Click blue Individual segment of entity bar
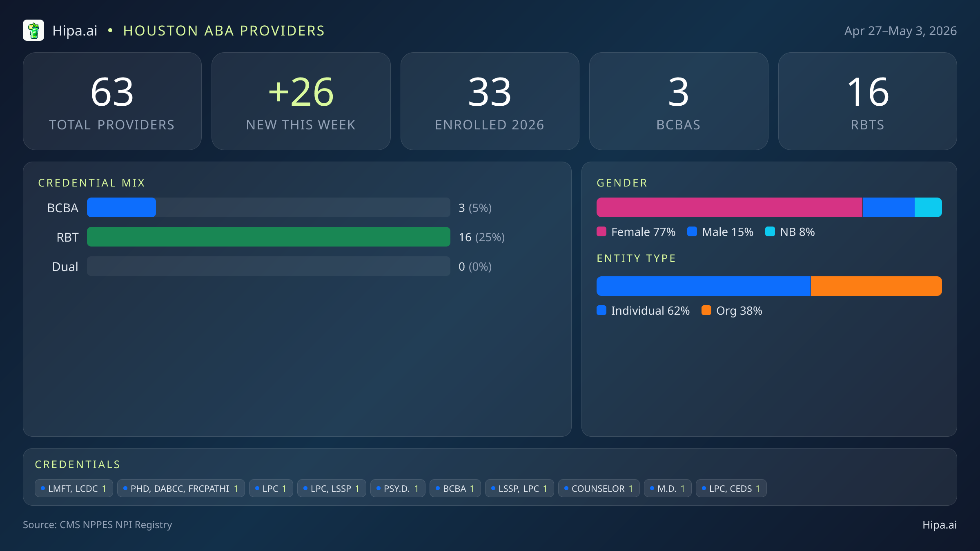The image size is (980, 551). [x=704, y=286]
